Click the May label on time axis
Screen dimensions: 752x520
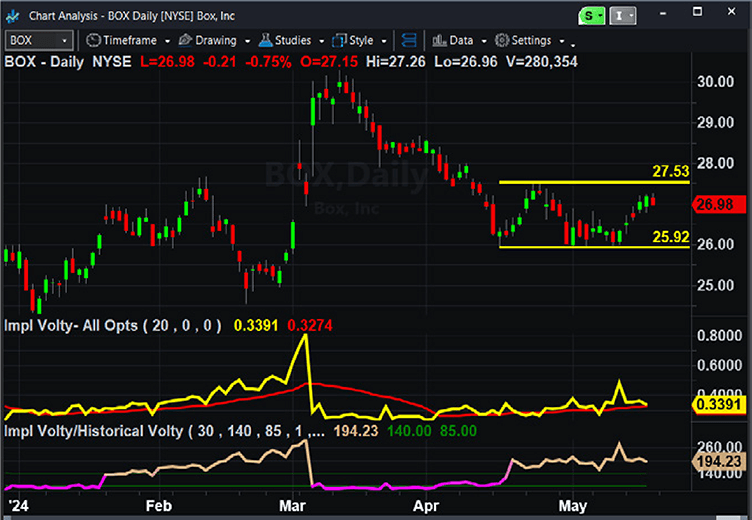[x=573, y=506]
